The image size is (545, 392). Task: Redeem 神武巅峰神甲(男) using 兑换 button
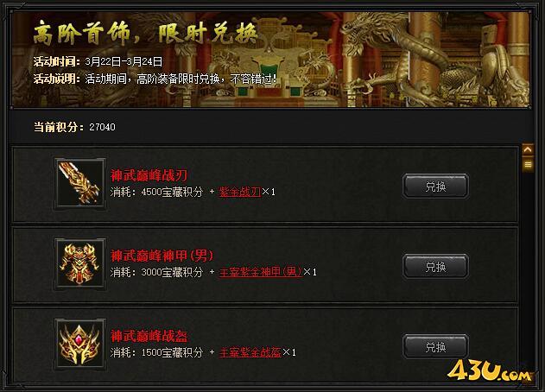(x=435, y=267)
